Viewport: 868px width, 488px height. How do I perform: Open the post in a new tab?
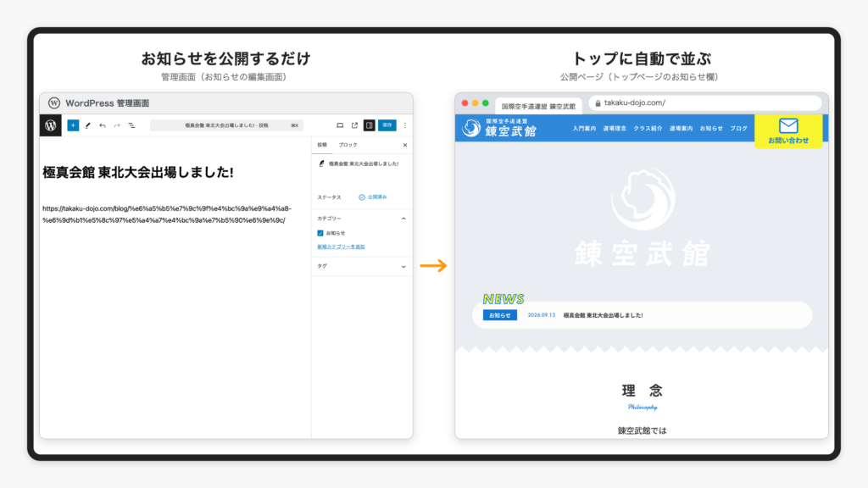tap(354, 125)
